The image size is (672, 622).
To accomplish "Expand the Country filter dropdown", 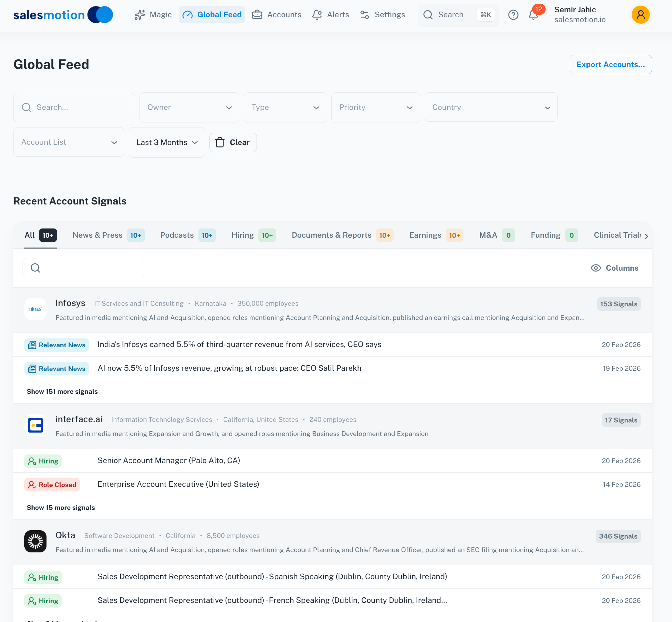I will click(491, 107).
